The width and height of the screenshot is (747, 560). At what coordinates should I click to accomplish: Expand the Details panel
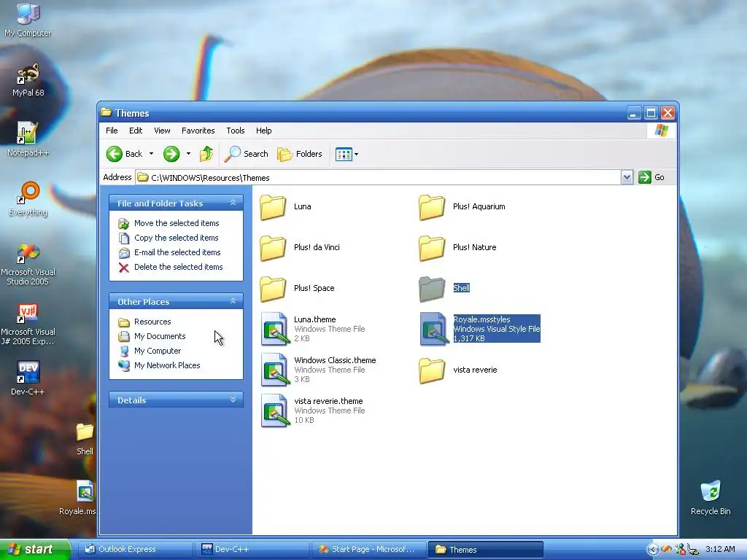point(233,400)
